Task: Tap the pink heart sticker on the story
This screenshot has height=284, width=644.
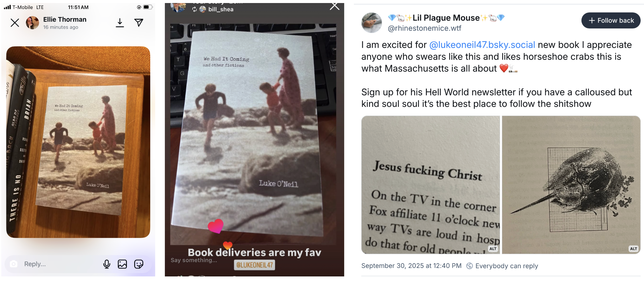Action: point(216,226)
